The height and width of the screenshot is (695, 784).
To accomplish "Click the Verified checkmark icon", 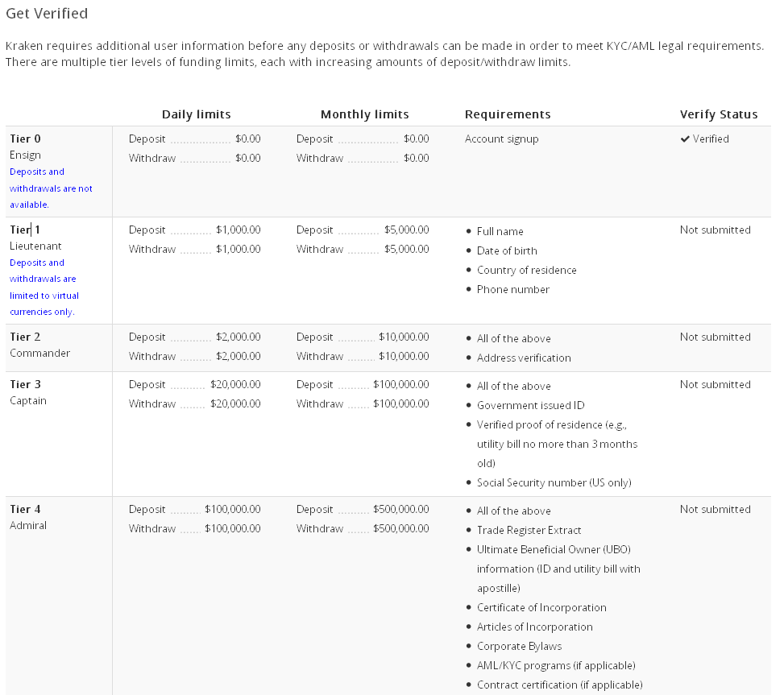I will (x=685, y=139).
